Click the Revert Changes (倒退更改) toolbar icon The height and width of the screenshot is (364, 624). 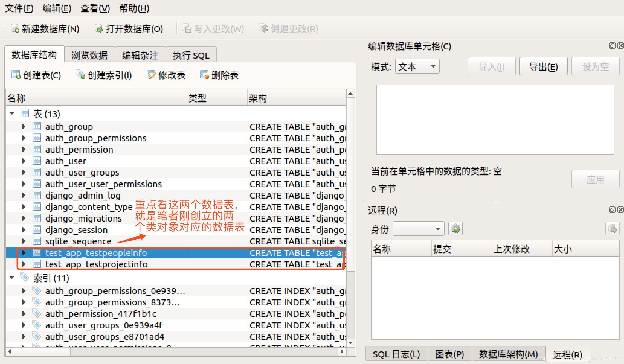point(263,28)
